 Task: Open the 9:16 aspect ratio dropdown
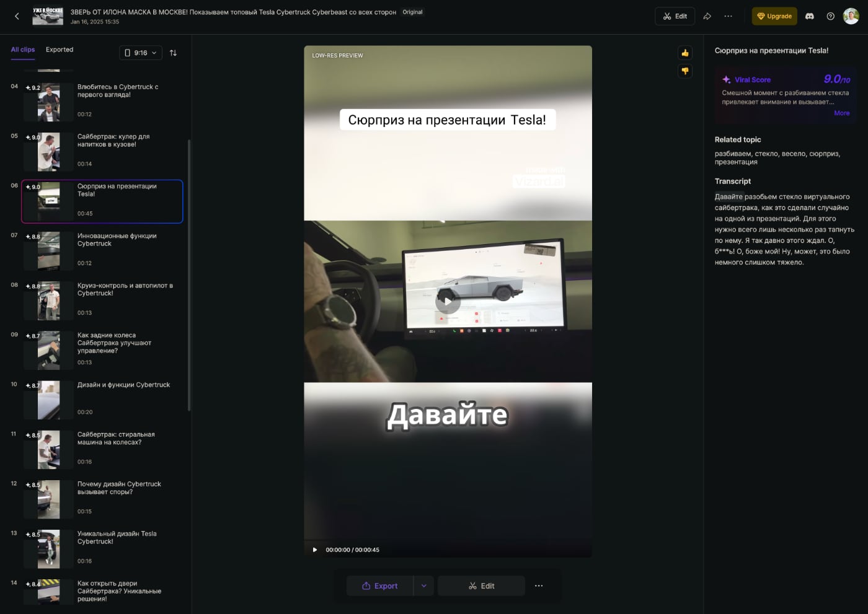click(x=141, y=53)
